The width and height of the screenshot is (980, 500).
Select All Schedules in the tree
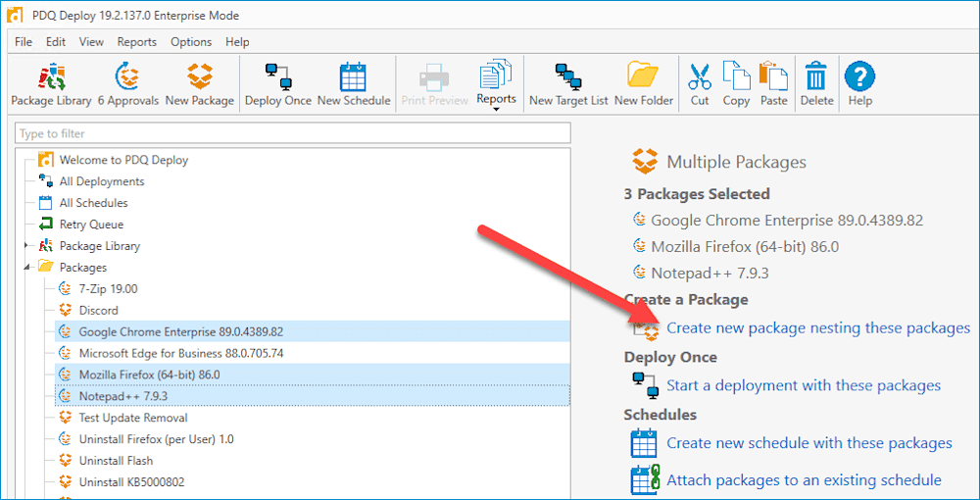click(94, 203)
